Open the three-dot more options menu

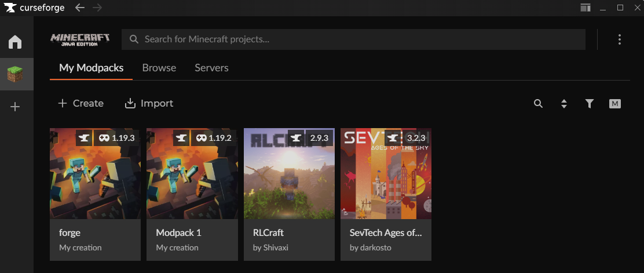[619, 39]
